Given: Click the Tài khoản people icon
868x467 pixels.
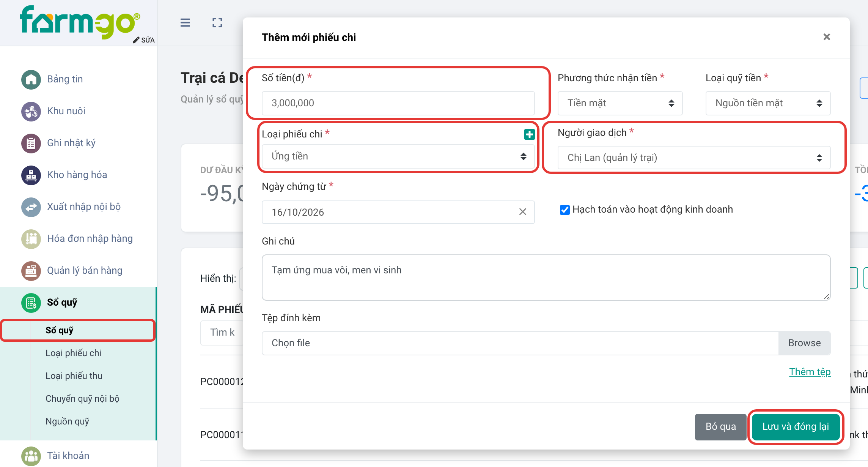Looking at the screenshot, I should [x=31, y=456].
